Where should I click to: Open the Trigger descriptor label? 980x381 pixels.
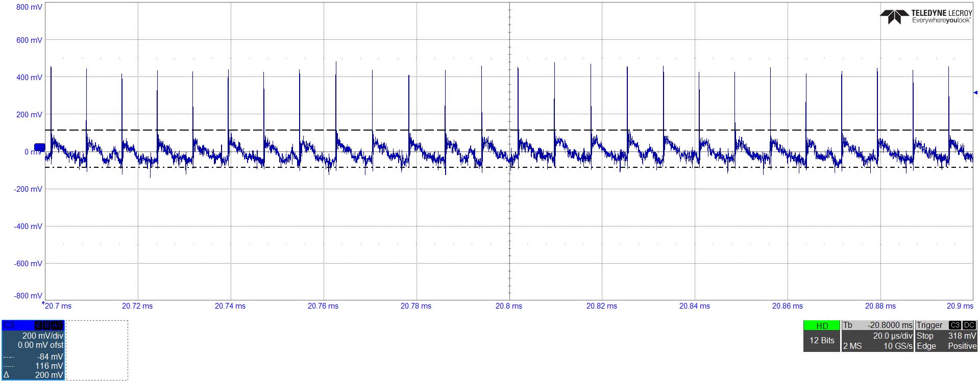coord(929,325)
